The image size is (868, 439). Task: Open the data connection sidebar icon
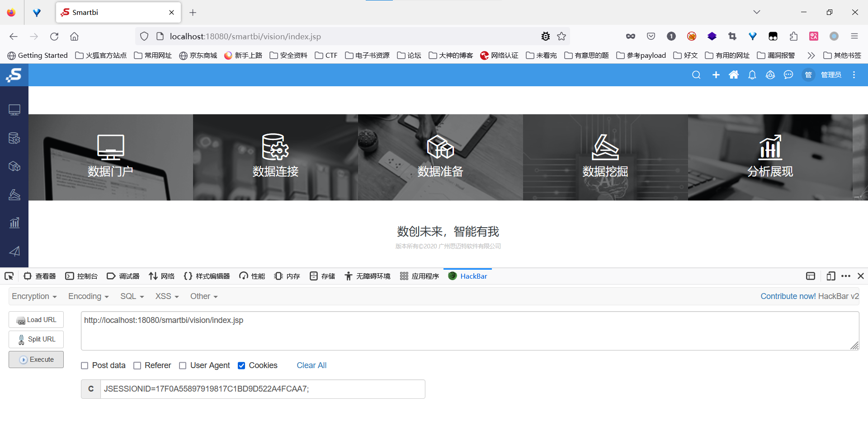pyautogui.click(x=14, y=138)
